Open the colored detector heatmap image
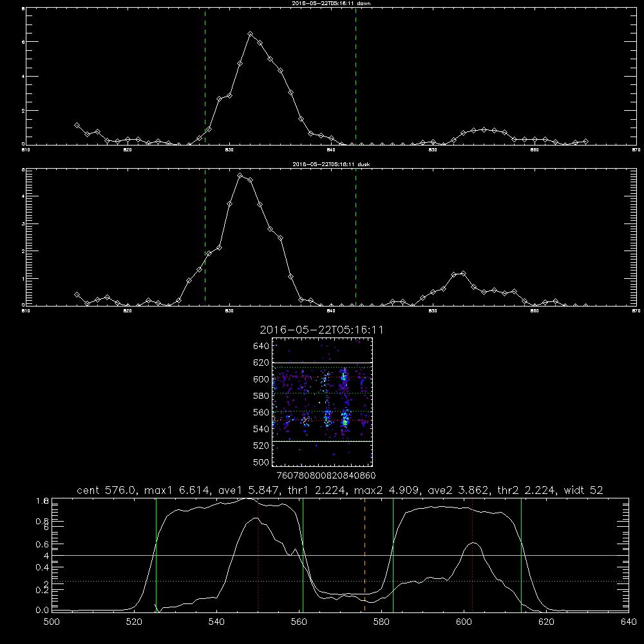This screenshot has width=644, height=644. click(x=323, y=402)
